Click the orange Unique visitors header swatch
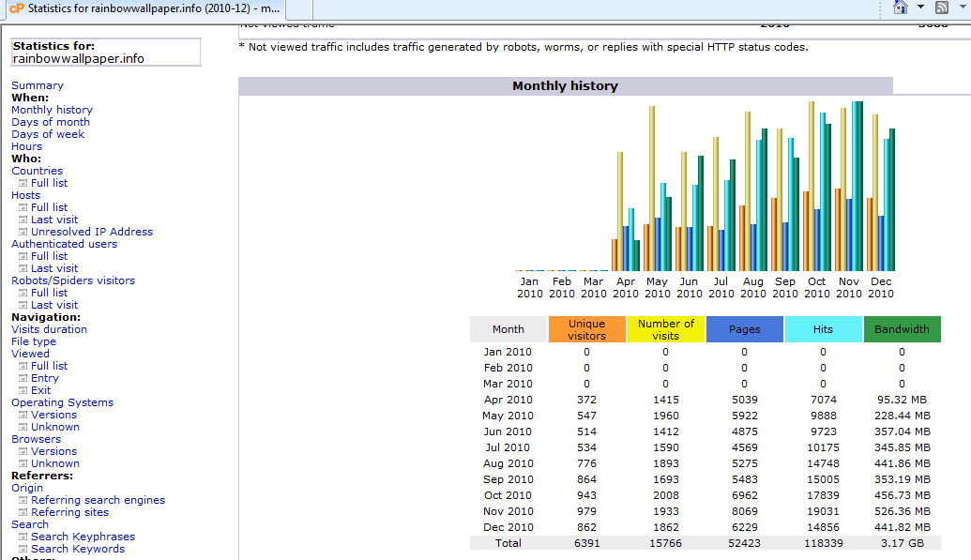Image resolution: width=971 pixels, height=560 pixels. coord(586,329)
